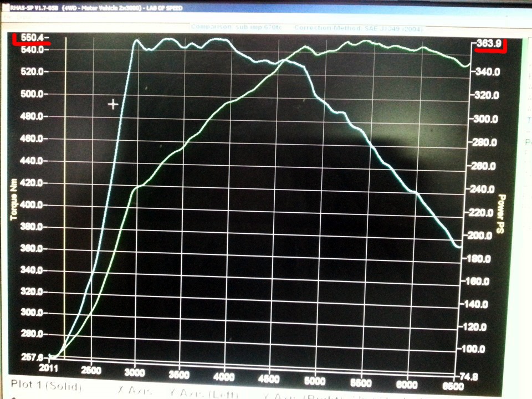Click the Comparison: sub imp 670tc text

coord(236,27)
